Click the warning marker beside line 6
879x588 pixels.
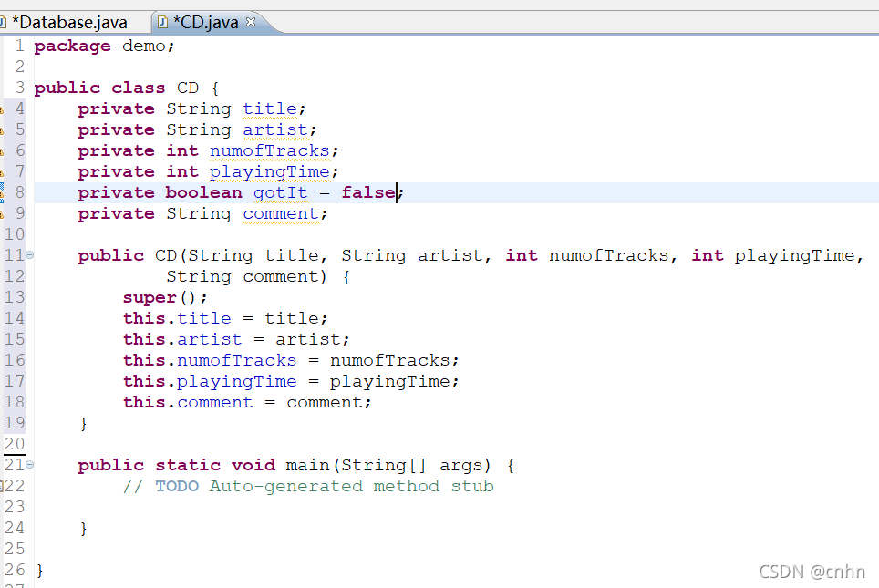(x=5, y=150)
